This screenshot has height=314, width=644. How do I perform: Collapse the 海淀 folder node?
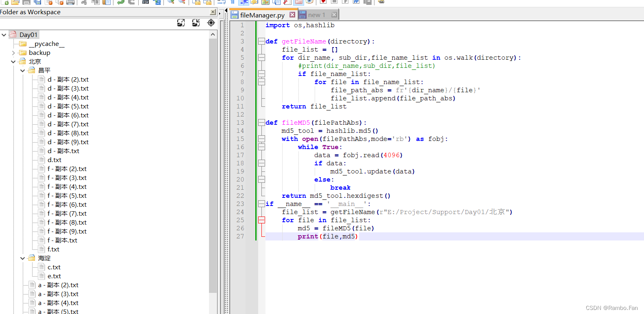23,258
